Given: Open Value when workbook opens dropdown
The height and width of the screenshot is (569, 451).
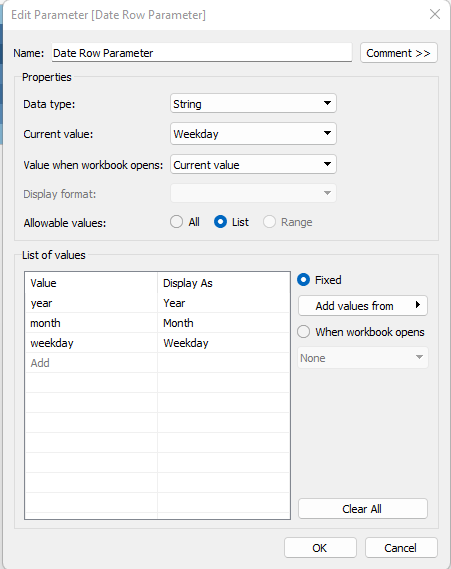Looking at the screenshot, I should 253,165.
